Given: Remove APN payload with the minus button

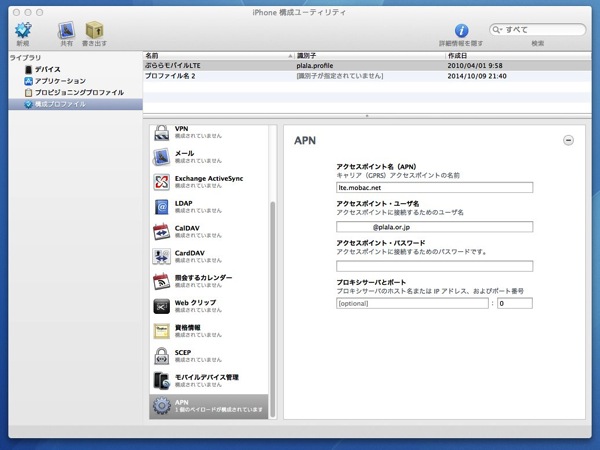Looking at the screenshot, I should coord(569,141).
